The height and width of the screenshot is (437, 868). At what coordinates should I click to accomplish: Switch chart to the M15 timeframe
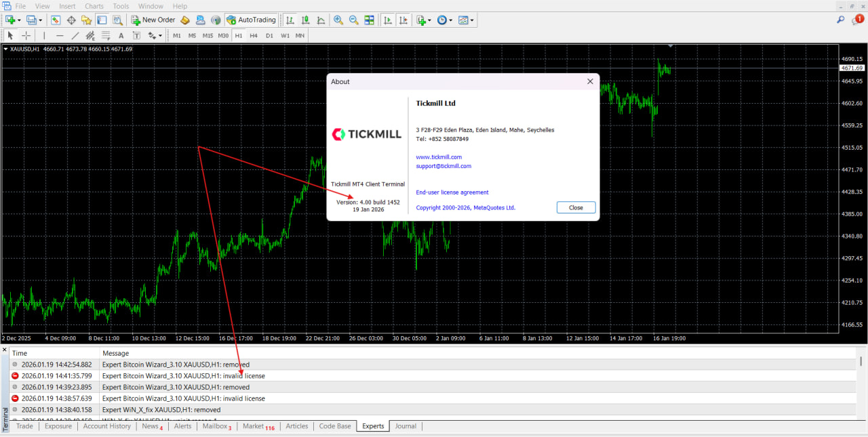208,35
